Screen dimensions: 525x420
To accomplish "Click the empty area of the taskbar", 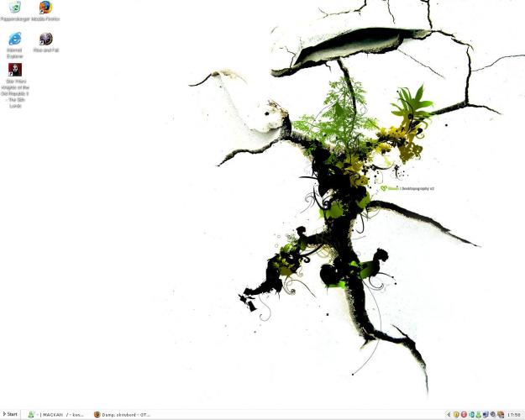I will click(x=294, y=414).
